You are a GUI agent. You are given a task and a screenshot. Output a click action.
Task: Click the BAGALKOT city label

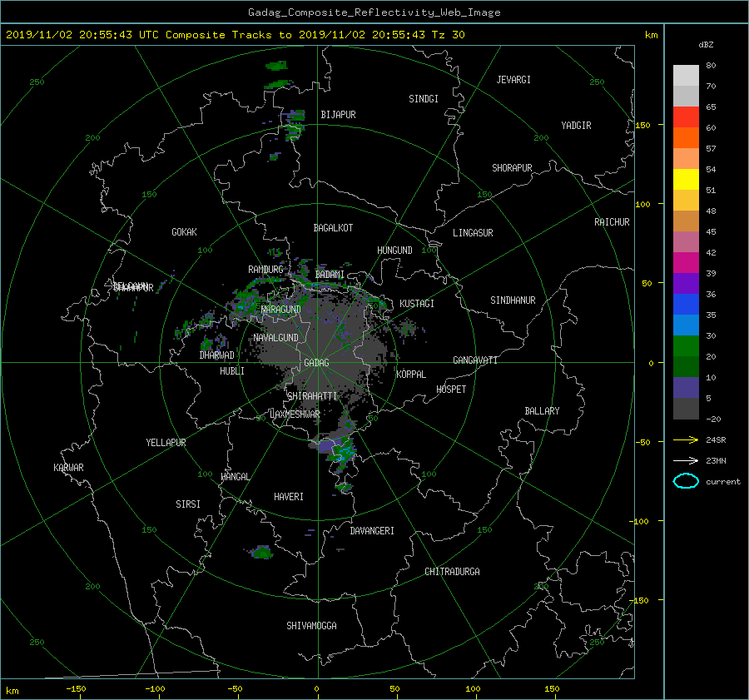(333, 228)
